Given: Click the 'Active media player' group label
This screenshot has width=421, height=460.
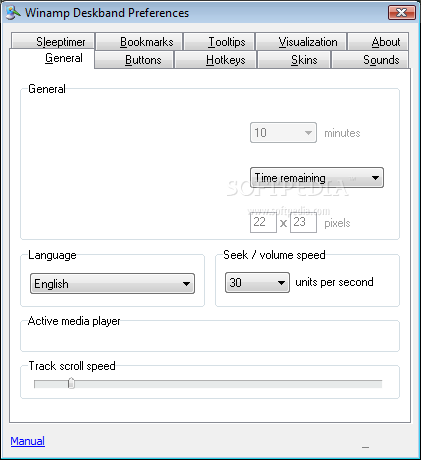Looking at the screenshot, I should tap(74, 321).
